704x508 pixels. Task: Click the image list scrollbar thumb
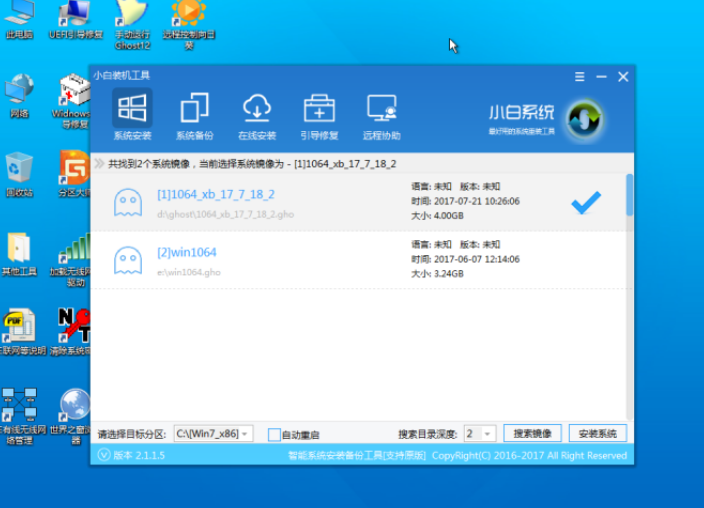(629, 195)
